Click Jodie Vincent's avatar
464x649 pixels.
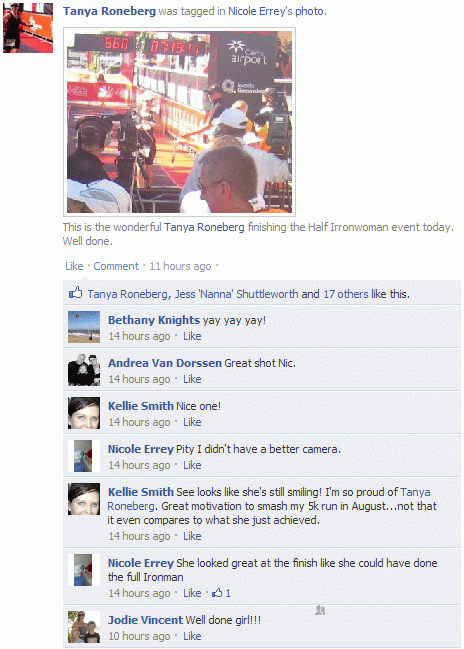click(x=84, y=627)
